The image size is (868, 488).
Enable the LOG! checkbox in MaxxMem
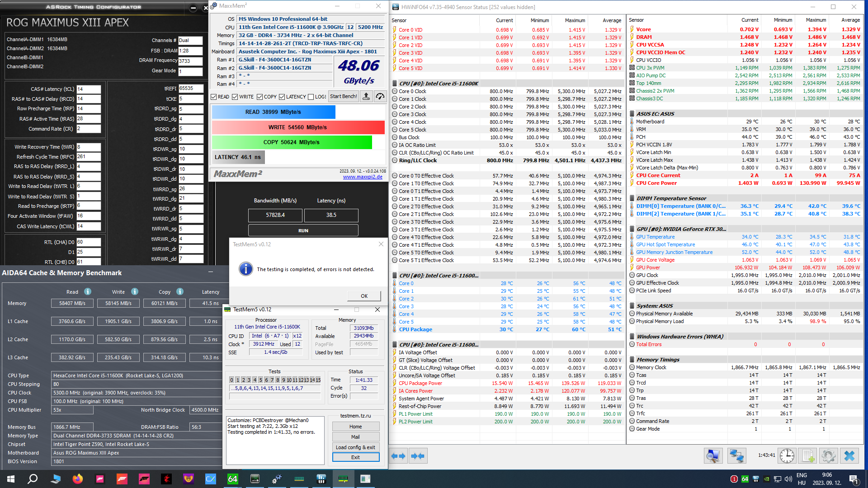pyautogui.click(x=311, y=97)
